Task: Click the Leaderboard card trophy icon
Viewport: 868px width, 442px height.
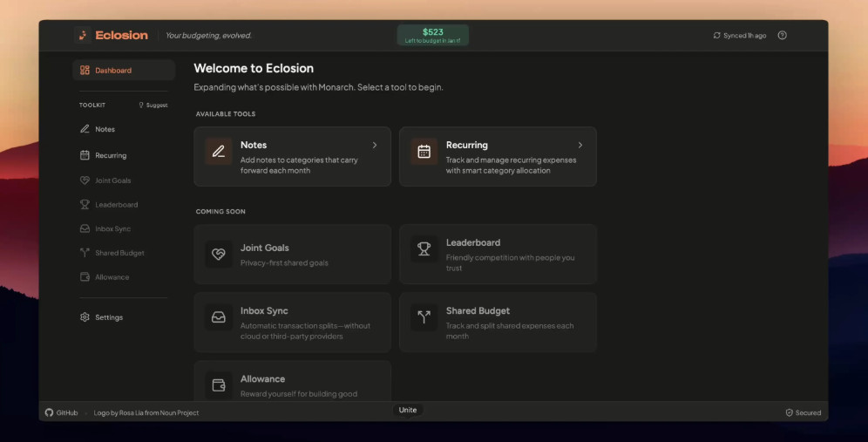Action: 424,248
